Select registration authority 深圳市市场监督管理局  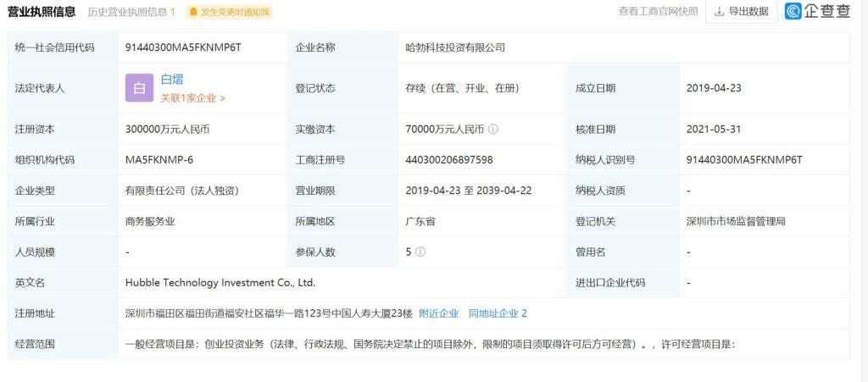coord(736,222)
